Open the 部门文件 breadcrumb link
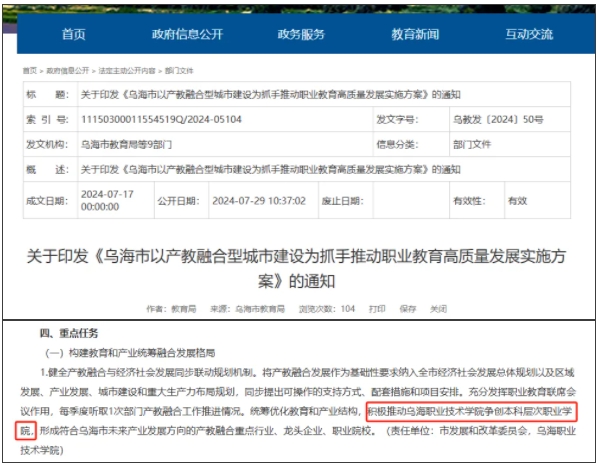Screen dimensions: 597x466 [x=179, y=71]
